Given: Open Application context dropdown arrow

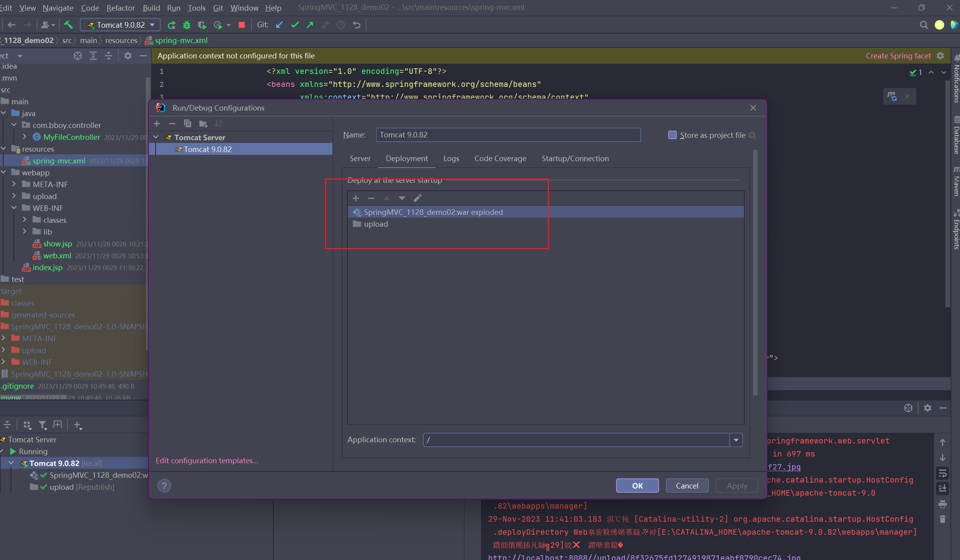Looking at the screenshot, I should (x=736, y=440).
